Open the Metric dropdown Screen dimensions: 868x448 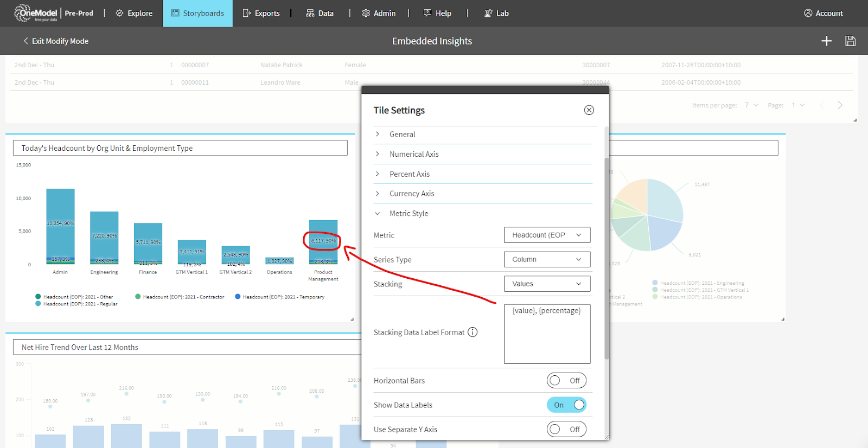[547, 235]
